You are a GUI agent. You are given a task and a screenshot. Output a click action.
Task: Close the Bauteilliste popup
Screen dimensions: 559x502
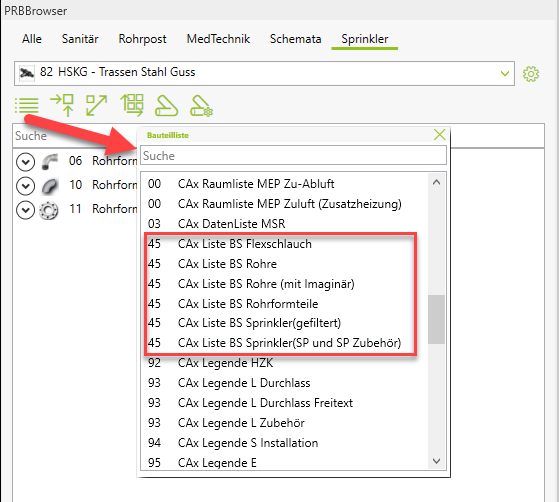[440, 135]
